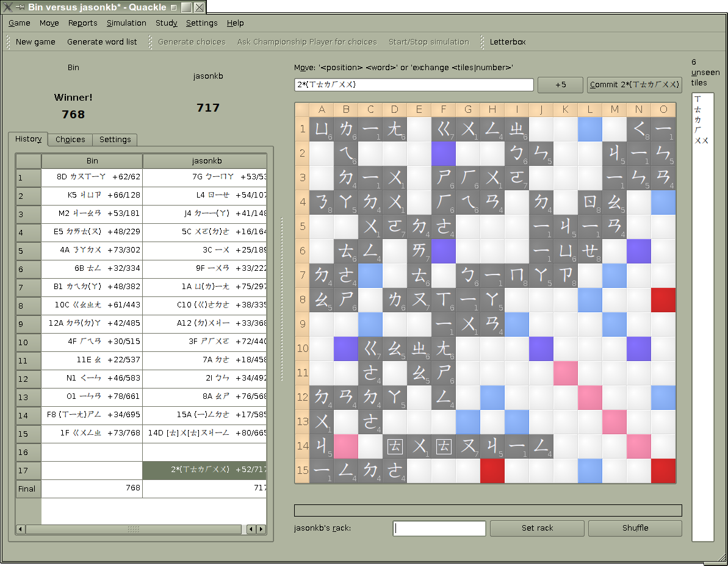Click the pin icon beside the window title
Image resolution: width=728 pixels, height=566 pixels.
19,7
